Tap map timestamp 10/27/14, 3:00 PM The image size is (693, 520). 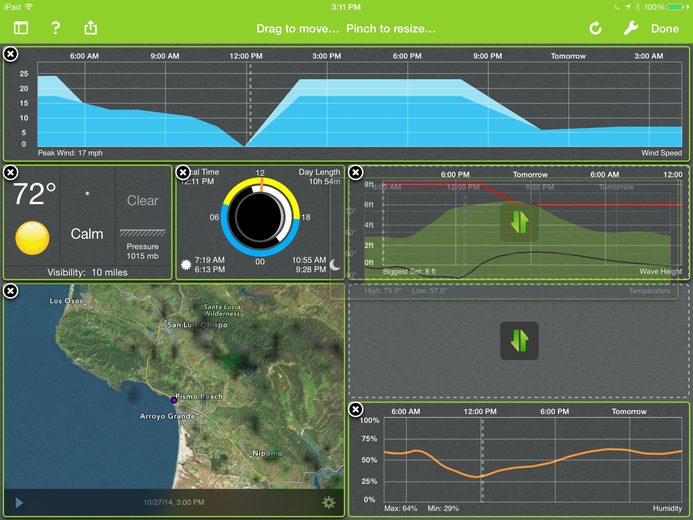click(174, 502)
